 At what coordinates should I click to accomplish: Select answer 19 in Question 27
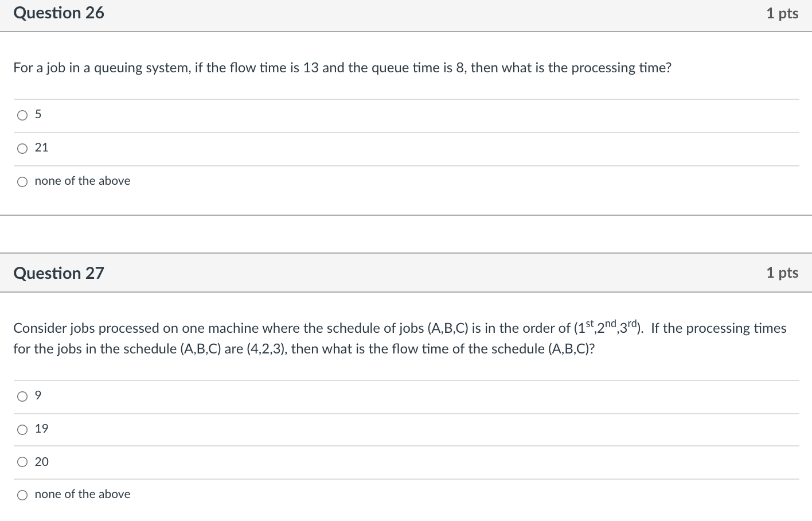(x=22, y=429)
